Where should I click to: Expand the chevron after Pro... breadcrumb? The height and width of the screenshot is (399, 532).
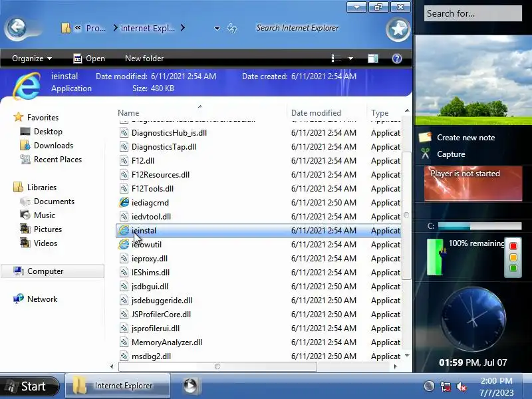[115, 28]
